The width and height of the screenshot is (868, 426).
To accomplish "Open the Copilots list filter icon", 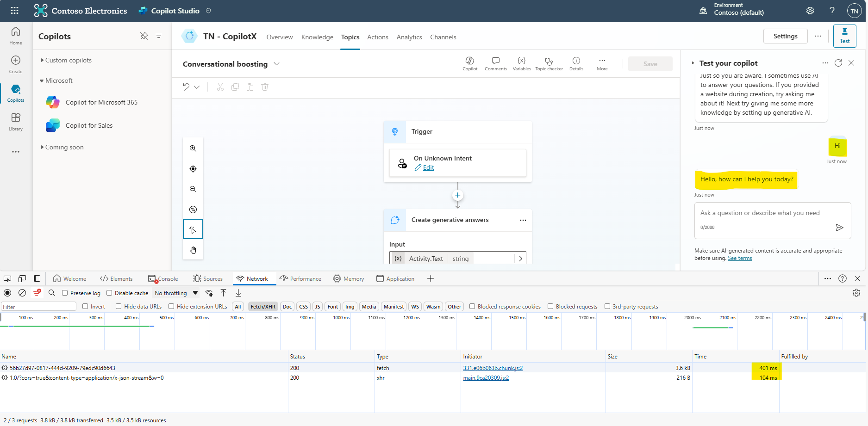I will click(159, 36).
